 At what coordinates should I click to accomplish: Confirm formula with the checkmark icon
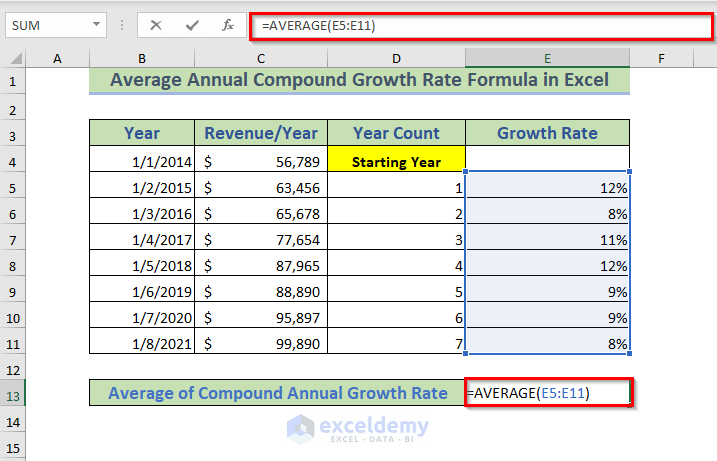pos(192,25)
